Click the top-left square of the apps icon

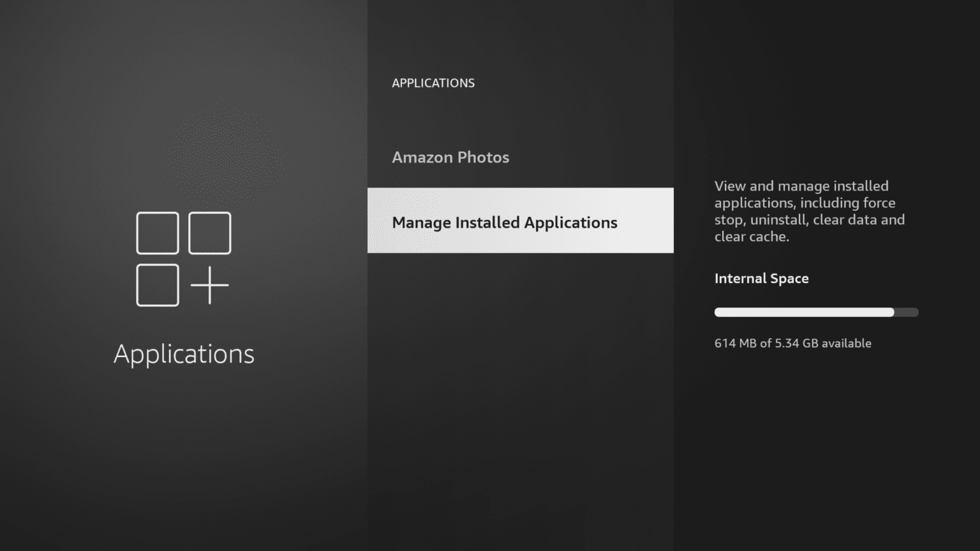[x=156, y=232]
